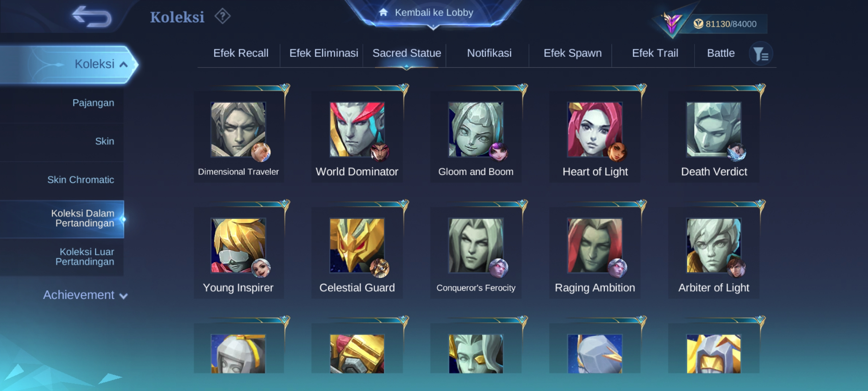Click the 81130/84000 collection points progress
This screenshot has height=391, width=868.
(x=731, y=24)
